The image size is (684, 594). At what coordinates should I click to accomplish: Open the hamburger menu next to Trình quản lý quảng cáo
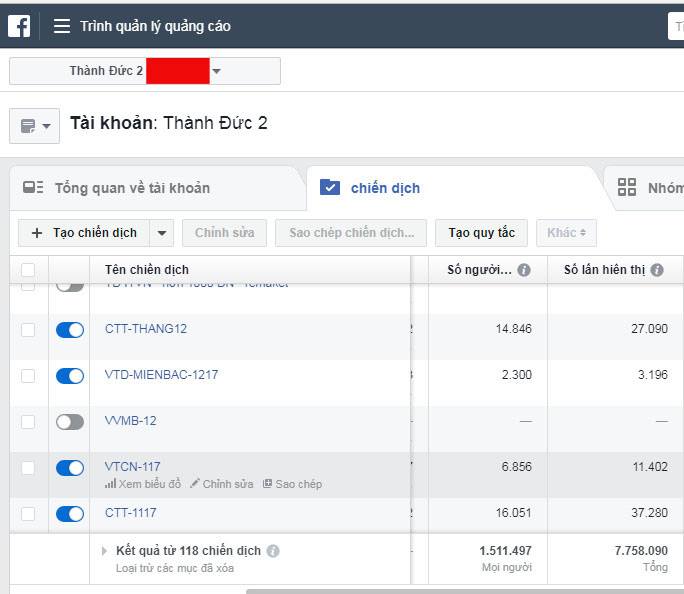(x=62, y=26)
